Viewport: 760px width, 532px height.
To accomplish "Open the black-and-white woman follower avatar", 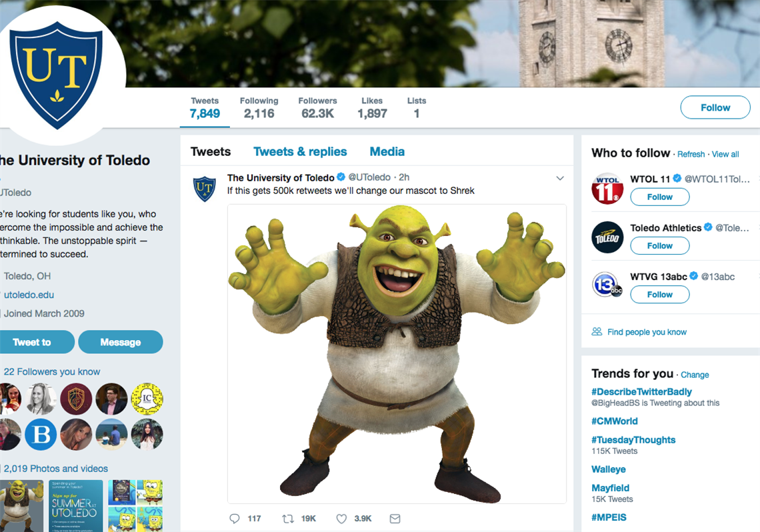I will point(41,399).
